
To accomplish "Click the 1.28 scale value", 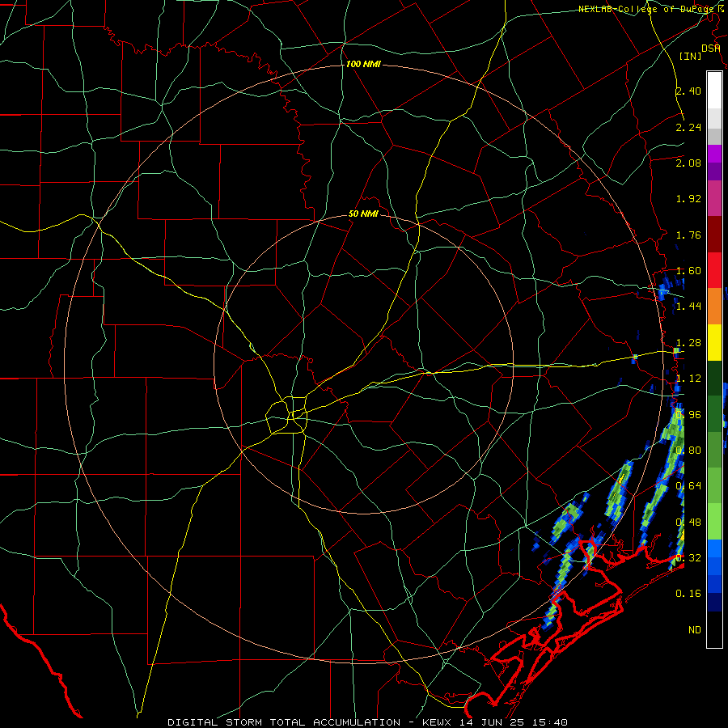I will point(688,343).
